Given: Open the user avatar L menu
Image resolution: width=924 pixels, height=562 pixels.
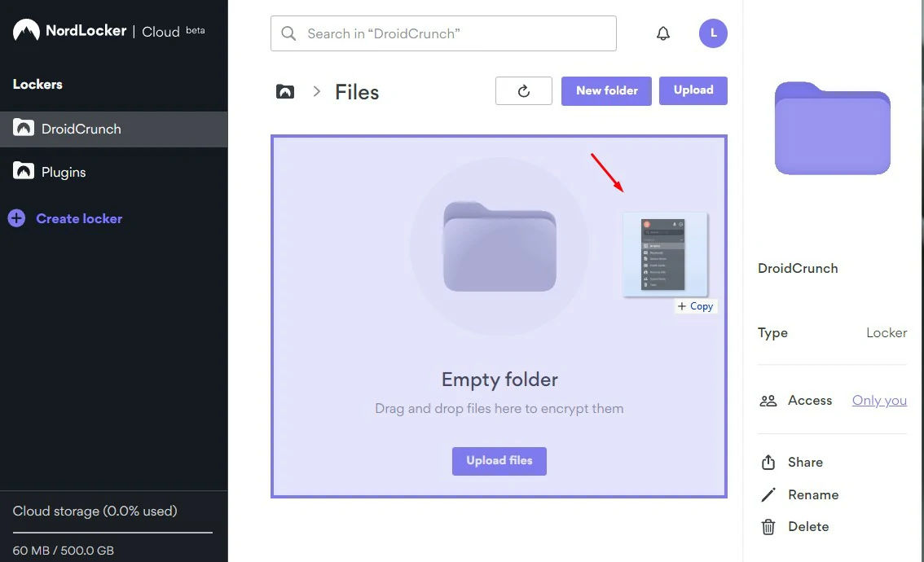Looking at the screenshot, I should click(713, 33).
